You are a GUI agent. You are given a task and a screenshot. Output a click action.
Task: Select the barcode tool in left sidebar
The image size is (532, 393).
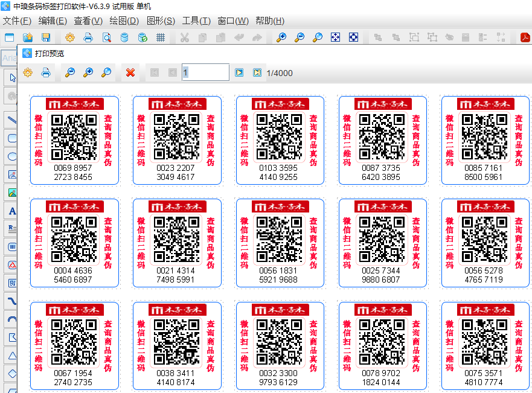click(x=11, y=246)
